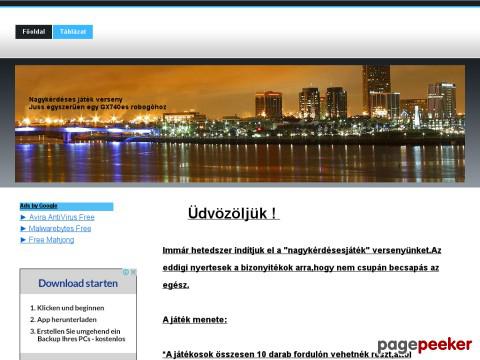This screenshot has width=480, height=360.
Task: Switch to the Táblázat tab
Action: coord(73,32)
